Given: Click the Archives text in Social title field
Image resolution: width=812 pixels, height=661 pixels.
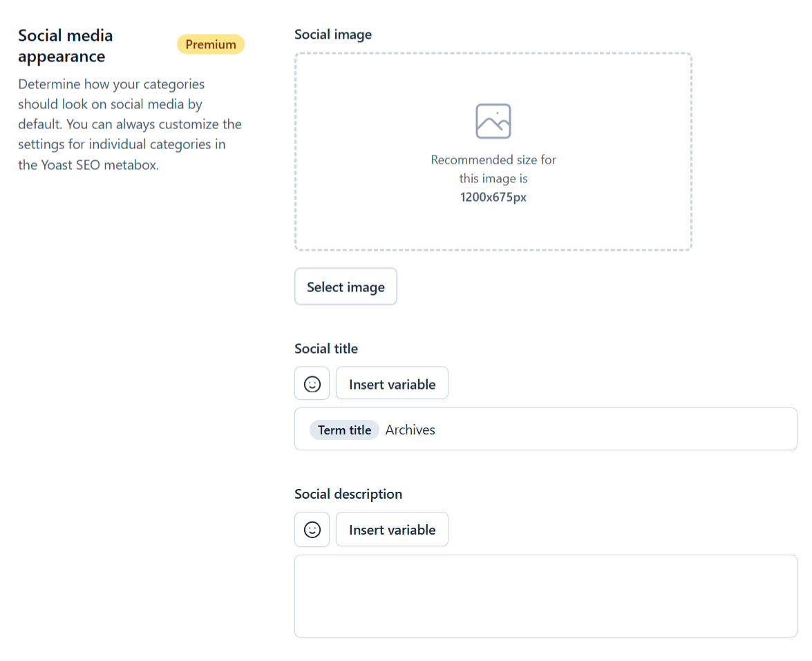Looking at the screenshot, I should (410, 430).
